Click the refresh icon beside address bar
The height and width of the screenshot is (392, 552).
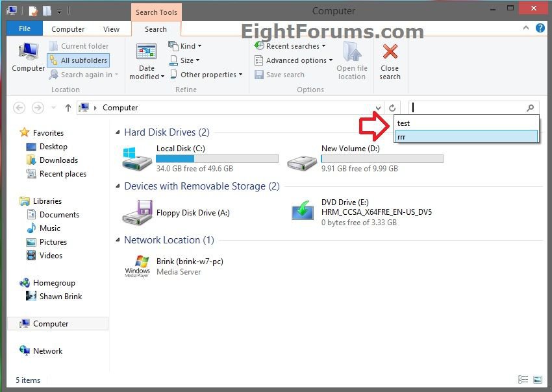(x=392, y=108)
